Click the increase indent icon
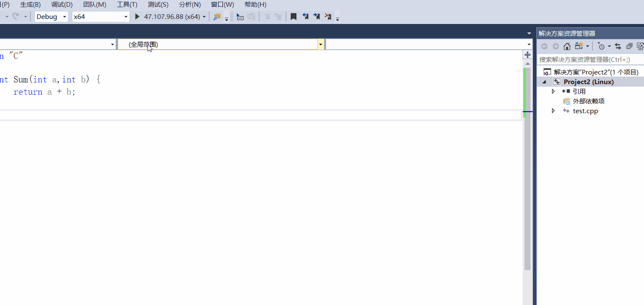Image resolution: width=644 pixels, height=305 pixels. click(278, 17)
